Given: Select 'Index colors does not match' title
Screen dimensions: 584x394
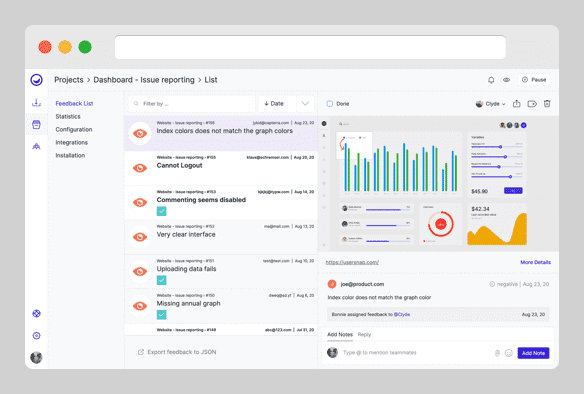Looking at the screenshot, I should tap(225, 131).
